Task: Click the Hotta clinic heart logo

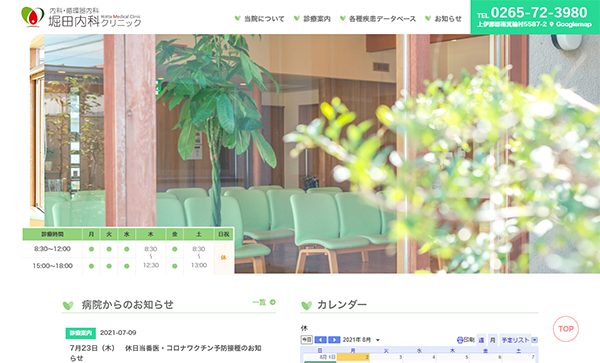Action: click(x=32, y=17)
